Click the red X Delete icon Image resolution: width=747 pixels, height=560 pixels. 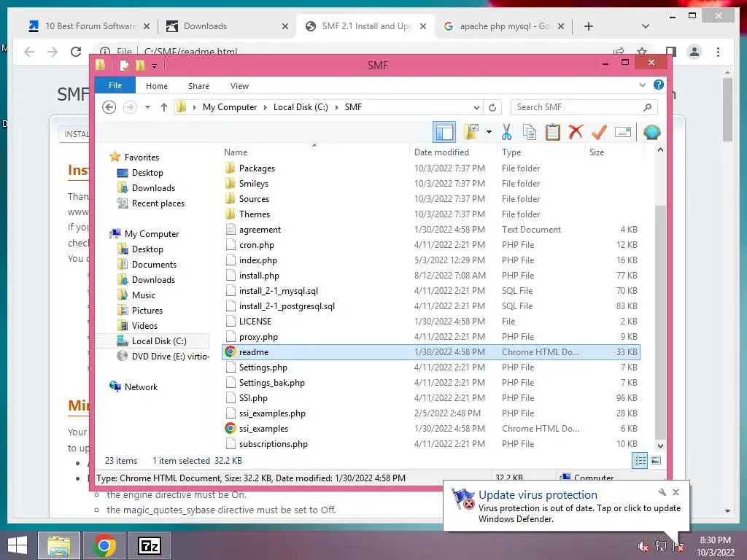[576, 132]
